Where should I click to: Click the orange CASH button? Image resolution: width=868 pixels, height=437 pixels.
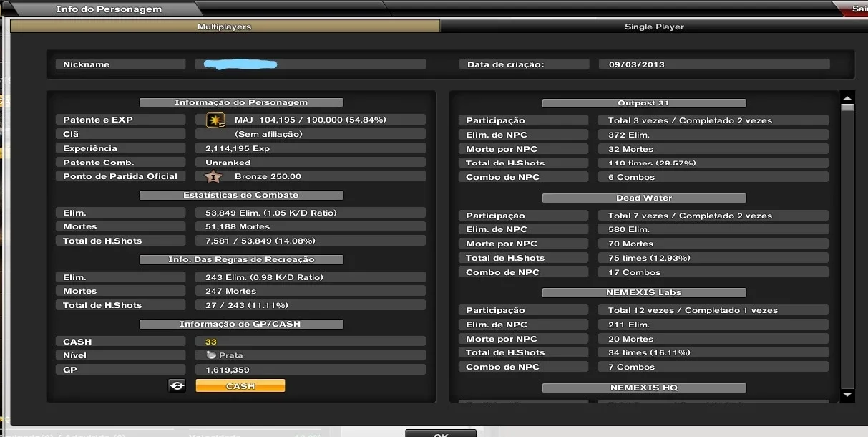[x=240, y=385]
